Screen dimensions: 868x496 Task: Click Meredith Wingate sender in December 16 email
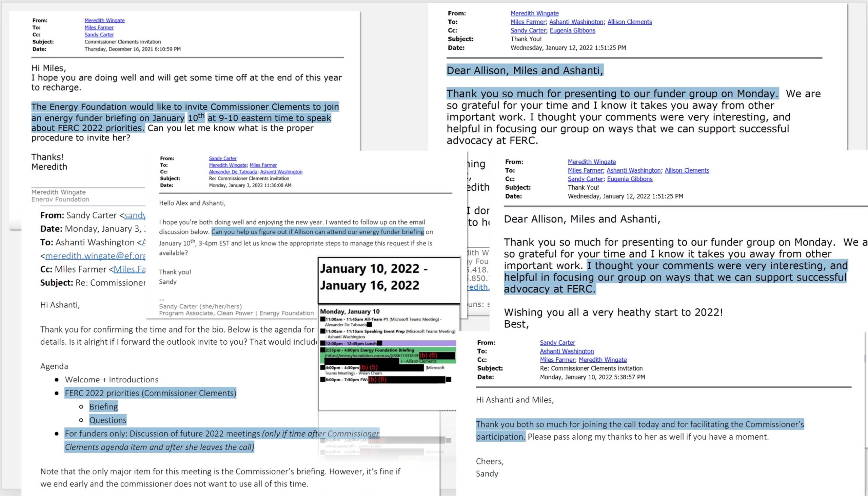pos(104,20)
